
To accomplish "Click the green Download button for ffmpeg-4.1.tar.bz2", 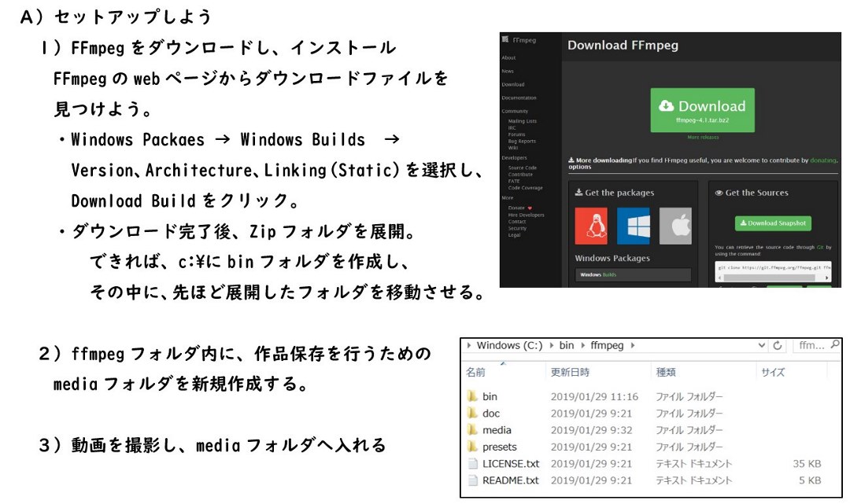I will click(x=701, y=109).
